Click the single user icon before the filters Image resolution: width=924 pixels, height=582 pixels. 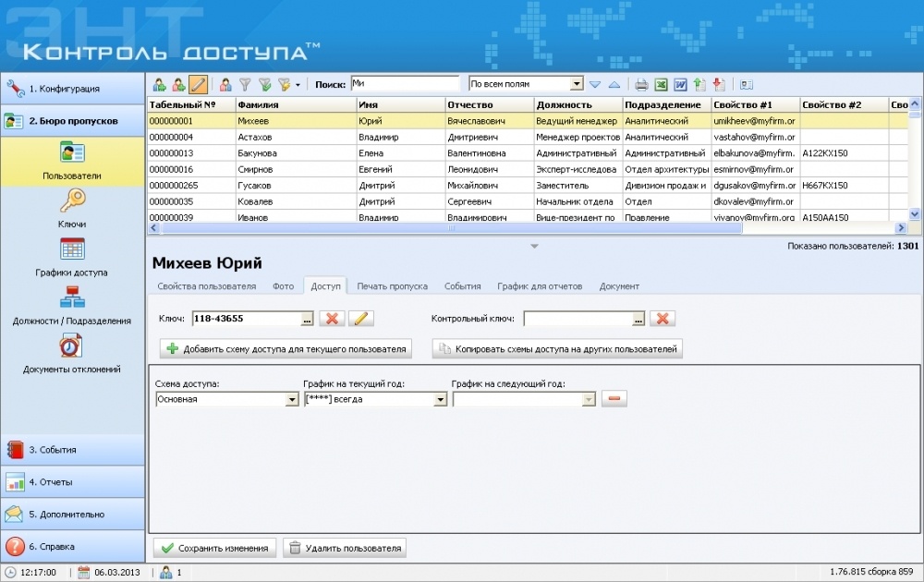[x=225, y=85]
